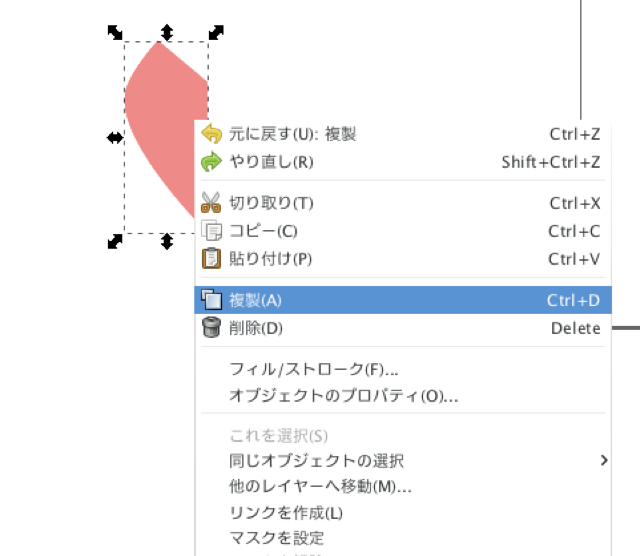Click the undo arrow icon
The height and width of the screenshot is (556, 640).
coord(211,134)
